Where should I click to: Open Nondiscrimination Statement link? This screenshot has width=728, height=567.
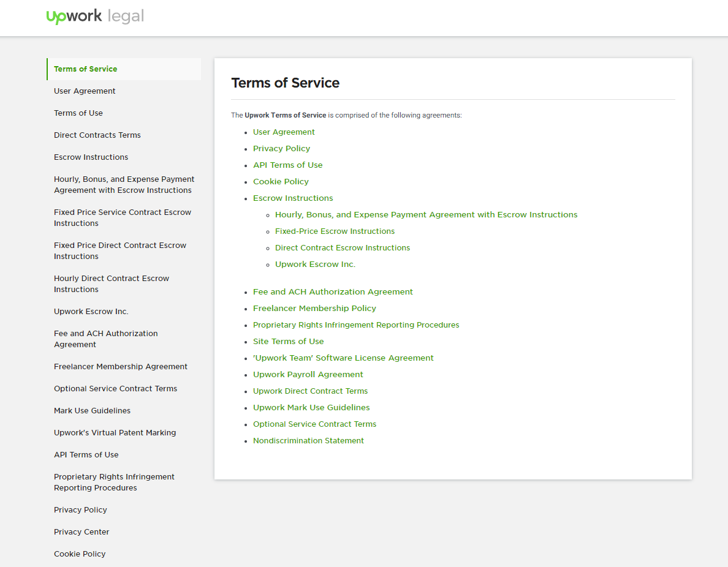click(x=308, y=441)
